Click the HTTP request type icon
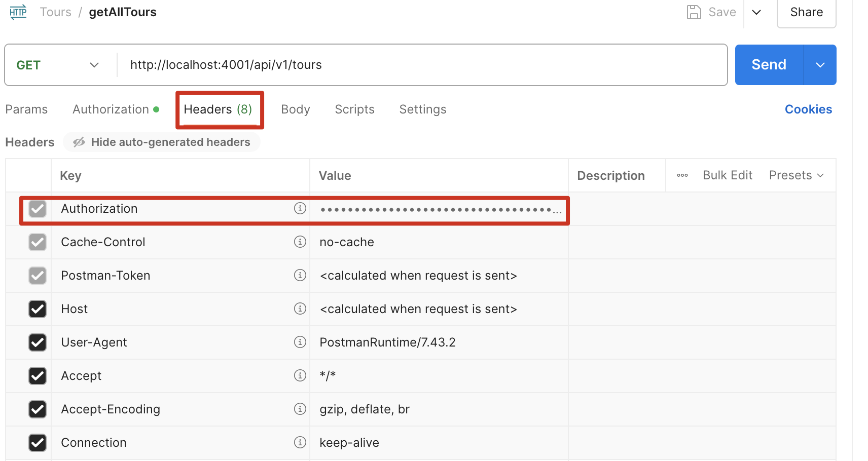This screenshot has width=868, height=461. point(18,12)
